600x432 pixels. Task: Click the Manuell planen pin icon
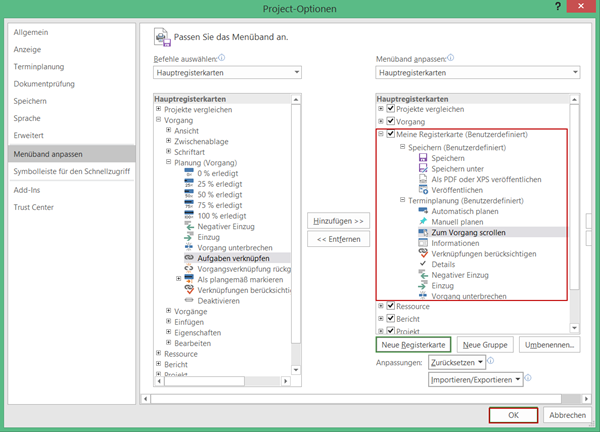[x=423, y=221]
